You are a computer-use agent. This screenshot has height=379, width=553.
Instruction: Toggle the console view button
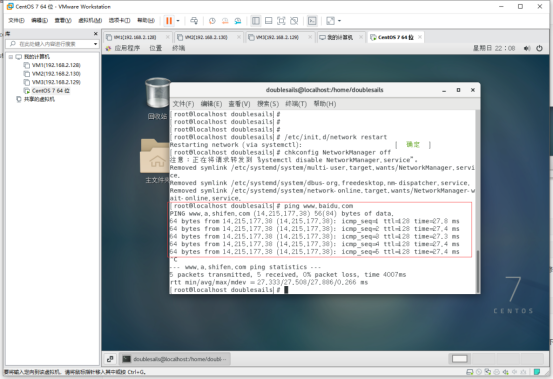coord(312,21)
